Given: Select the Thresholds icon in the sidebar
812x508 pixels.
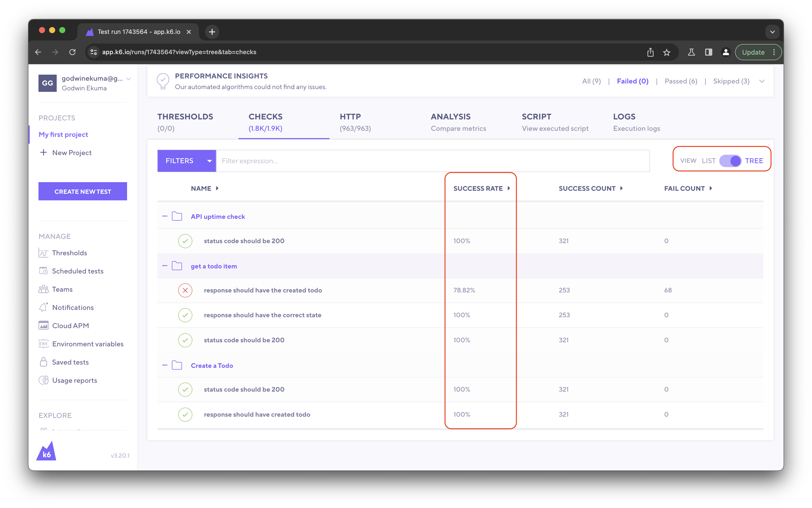Looking at the screenshot, I should click(44, 253).
